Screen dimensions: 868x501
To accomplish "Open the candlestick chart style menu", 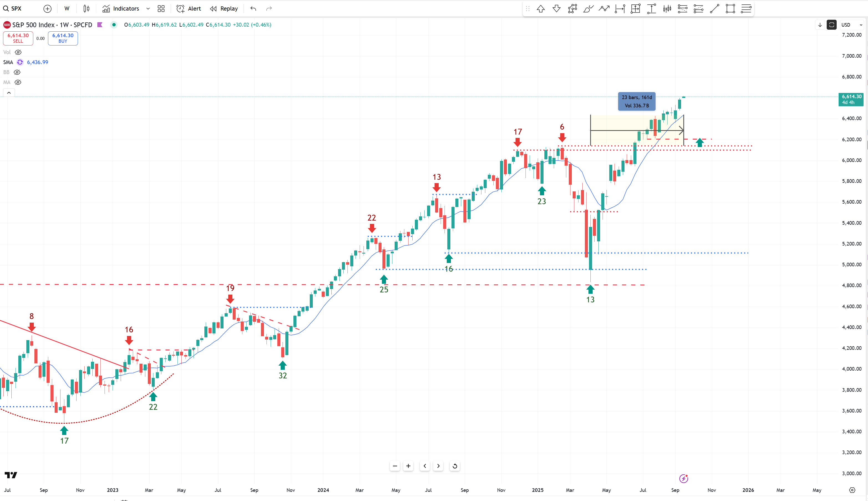I will (x=86, y=9).
